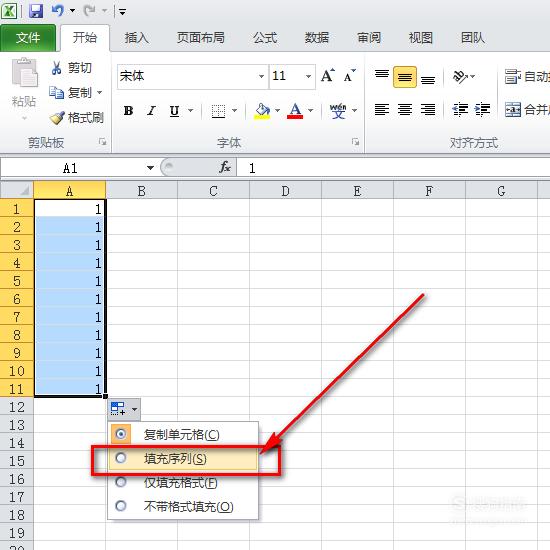
Task: Apply the red font color A
Action: click(x=295, y=111)
